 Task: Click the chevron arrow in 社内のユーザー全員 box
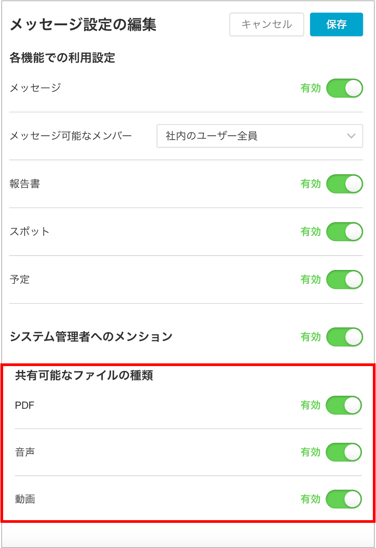pyautogui.click(x=351, y=136)
